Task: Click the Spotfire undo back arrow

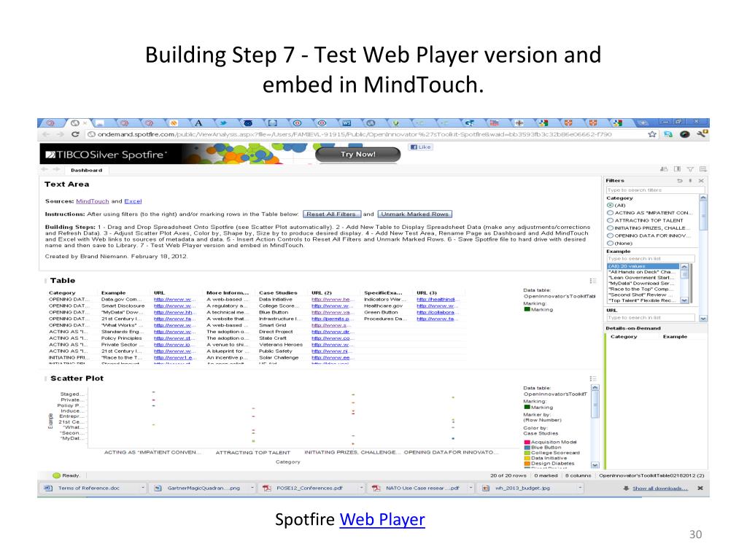Action: coord(44,169)
